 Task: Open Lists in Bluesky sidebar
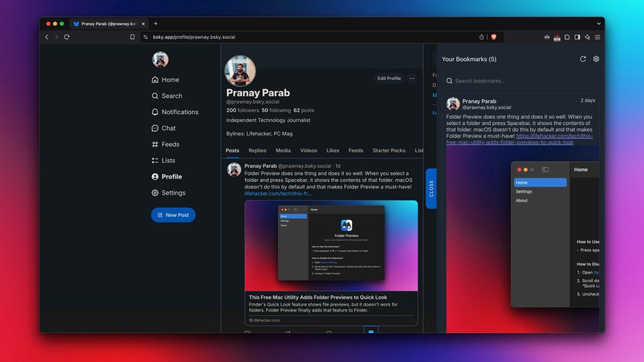click(164, 160)
